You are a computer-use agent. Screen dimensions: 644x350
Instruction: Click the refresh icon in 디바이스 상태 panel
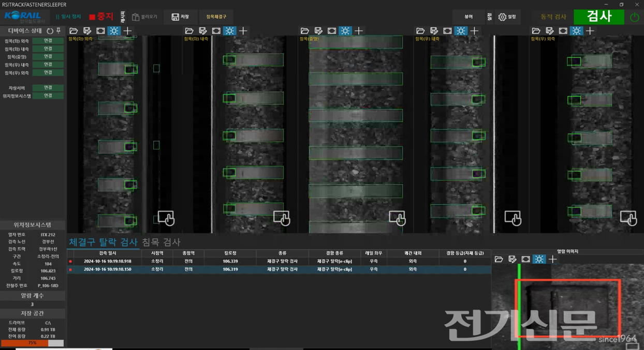click(50, 31)
